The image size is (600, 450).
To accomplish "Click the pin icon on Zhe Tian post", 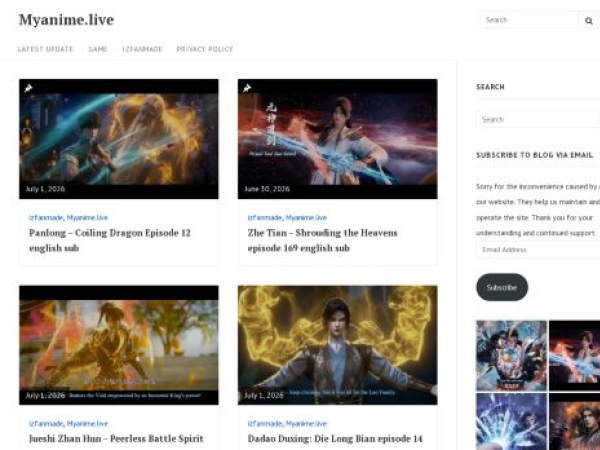I will [x=247, y=88].
